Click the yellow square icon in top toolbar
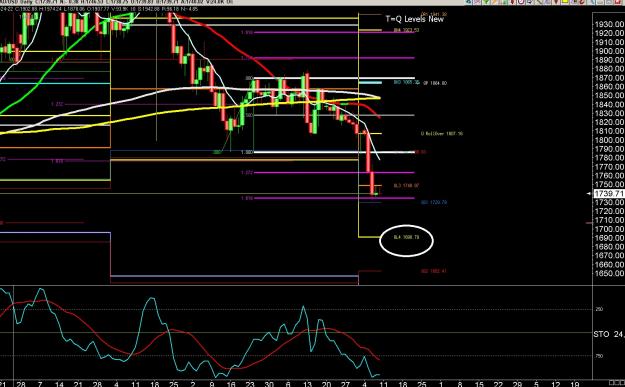 coord(565,1)
